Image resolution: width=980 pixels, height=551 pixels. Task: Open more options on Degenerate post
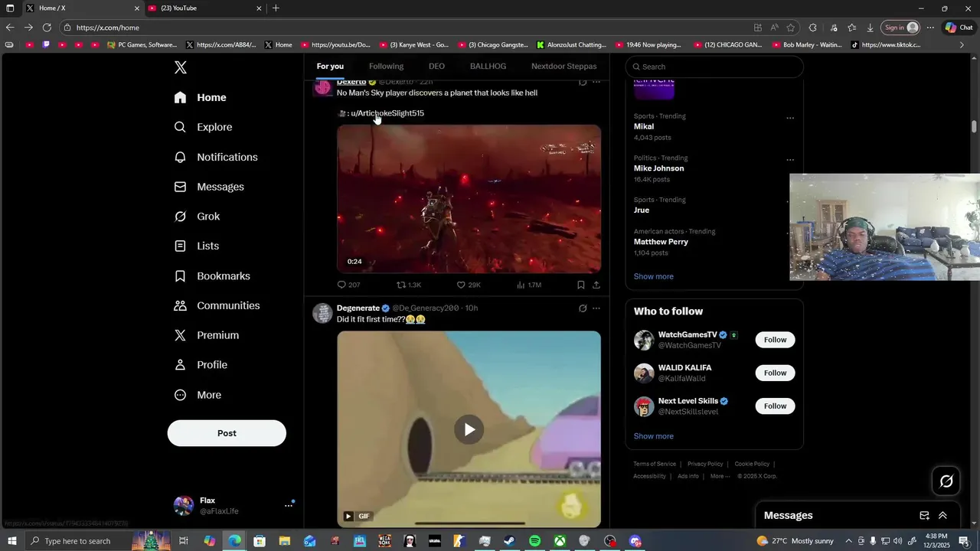[x=596, y=308]
